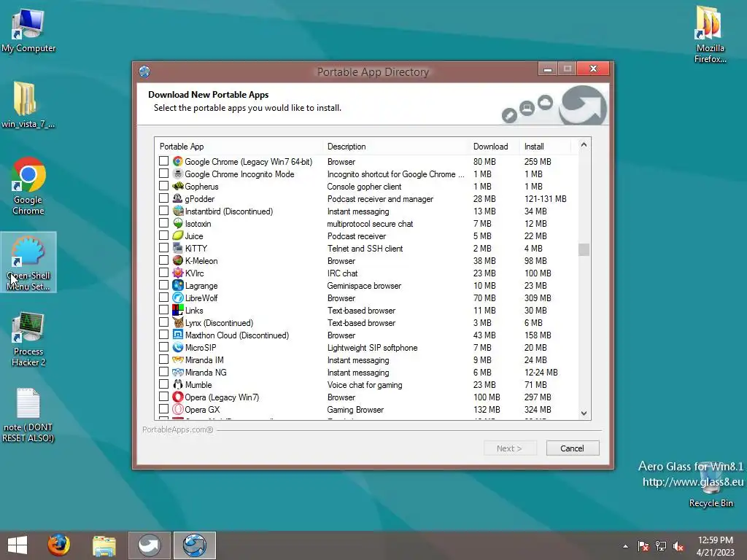This screenshot has height=560, width=747.
Task: Open File Explorer from the taskbar
Action: (104, 545)
